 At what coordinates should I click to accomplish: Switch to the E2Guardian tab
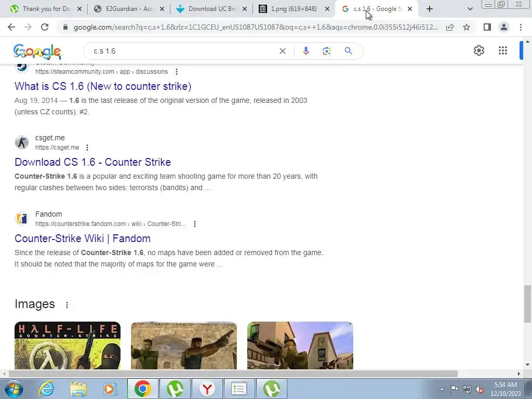point(129,9)
